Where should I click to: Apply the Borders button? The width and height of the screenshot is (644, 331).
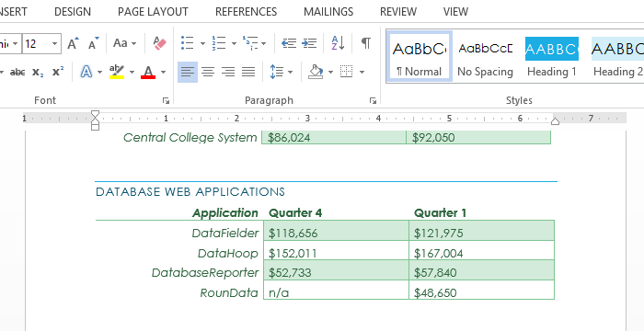click(x=347, y=73)
